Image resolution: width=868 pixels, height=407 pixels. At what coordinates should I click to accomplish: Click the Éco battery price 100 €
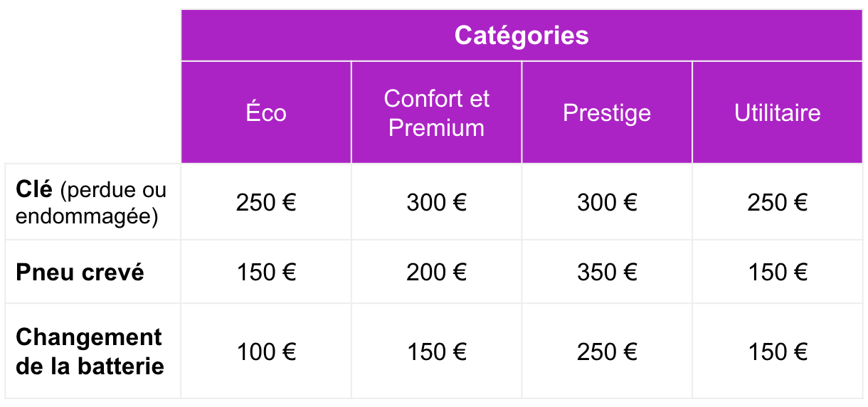pyautogui.click(x=266, y=351)
